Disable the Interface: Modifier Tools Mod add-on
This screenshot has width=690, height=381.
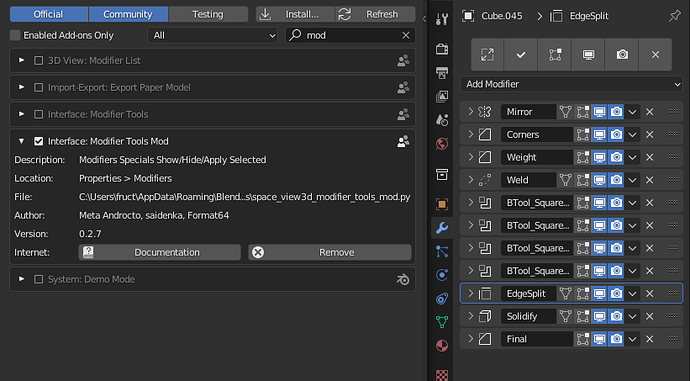click(39, 141)
